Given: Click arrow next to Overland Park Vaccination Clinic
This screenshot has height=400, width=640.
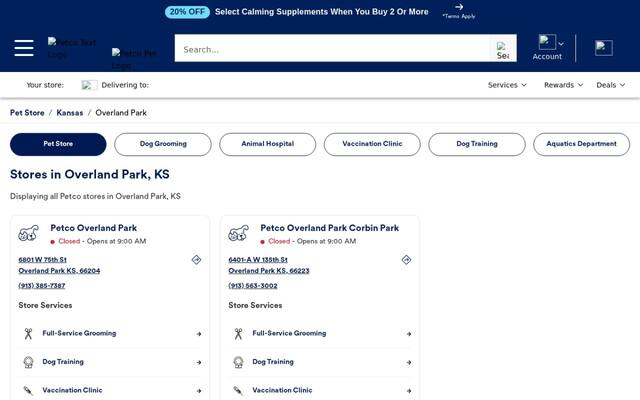Looking at the screenshot, I should point(199,391).
